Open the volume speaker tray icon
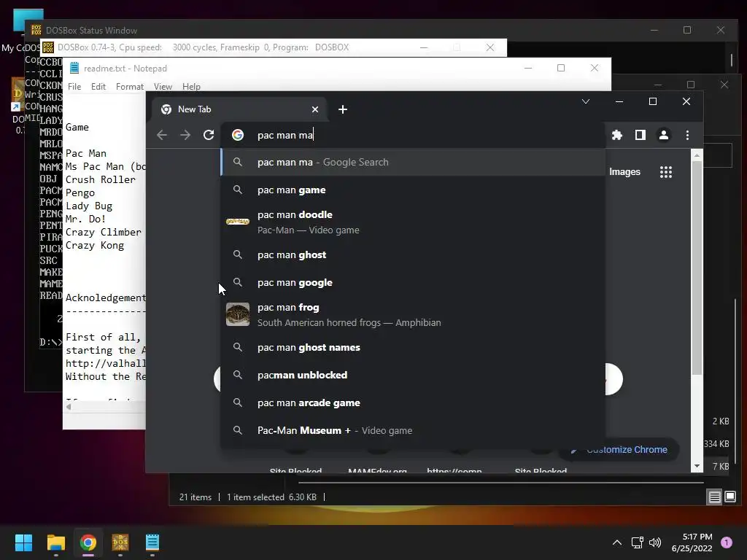The height and width of the screenshot is (560, 747). 655,542
